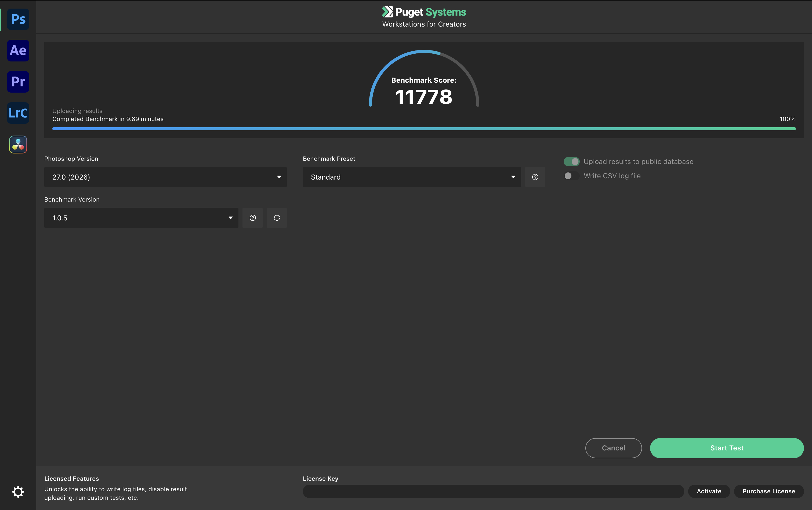Image resolution: width=812 pixels, height=510 pixels.
Task: Click the Cancel button
Action: tap(613, 448)
